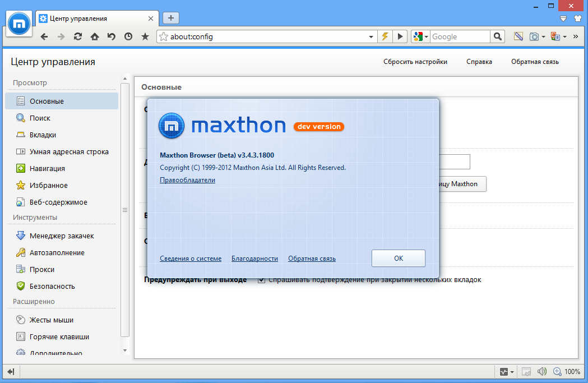The image size is (588, 383).
Task: Click the Сведения о системе link
Action: [191, 259]
